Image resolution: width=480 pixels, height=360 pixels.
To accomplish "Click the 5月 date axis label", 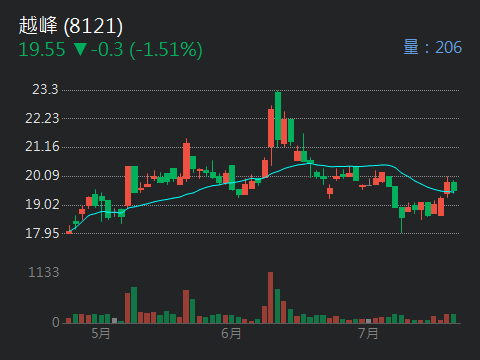I will click(x=101, y=333).
